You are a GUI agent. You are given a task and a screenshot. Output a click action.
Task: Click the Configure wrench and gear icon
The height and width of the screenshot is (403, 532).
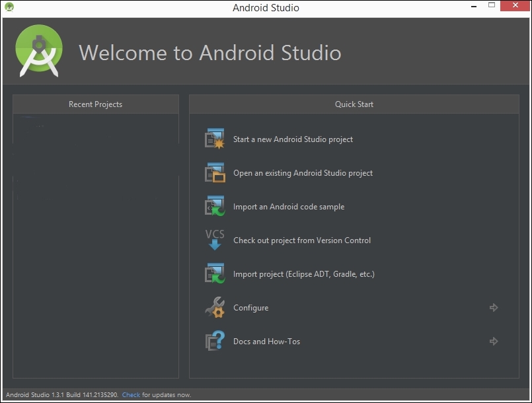coord(215,307)
